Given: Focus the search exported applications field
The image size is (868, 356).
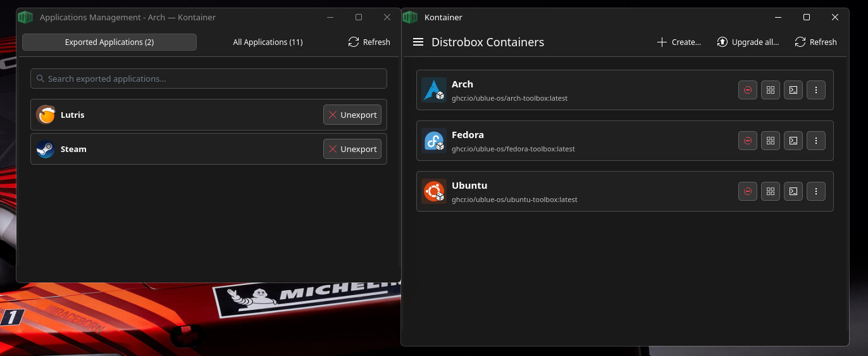Looking at the screenshot, I should 209,79.
